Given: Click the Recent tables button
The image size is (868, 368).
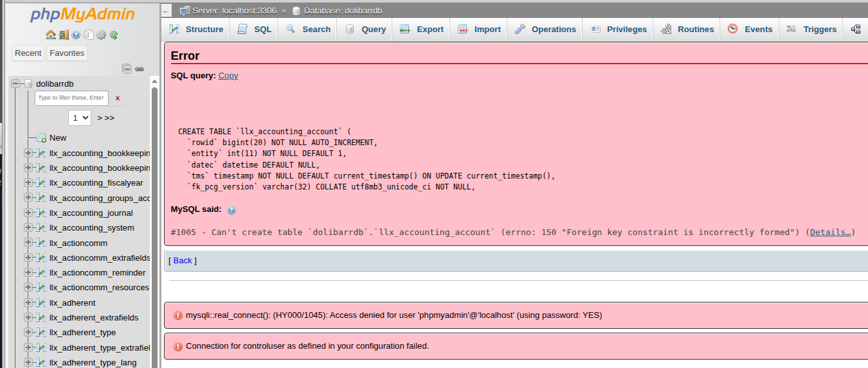Looking at the screenshot, I should 28,53.
